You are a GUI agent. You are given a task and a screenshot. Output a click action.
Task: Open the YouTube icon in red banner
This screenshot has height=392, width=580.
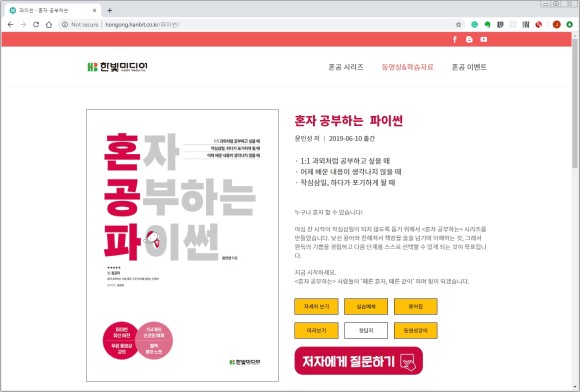(483, 39)
